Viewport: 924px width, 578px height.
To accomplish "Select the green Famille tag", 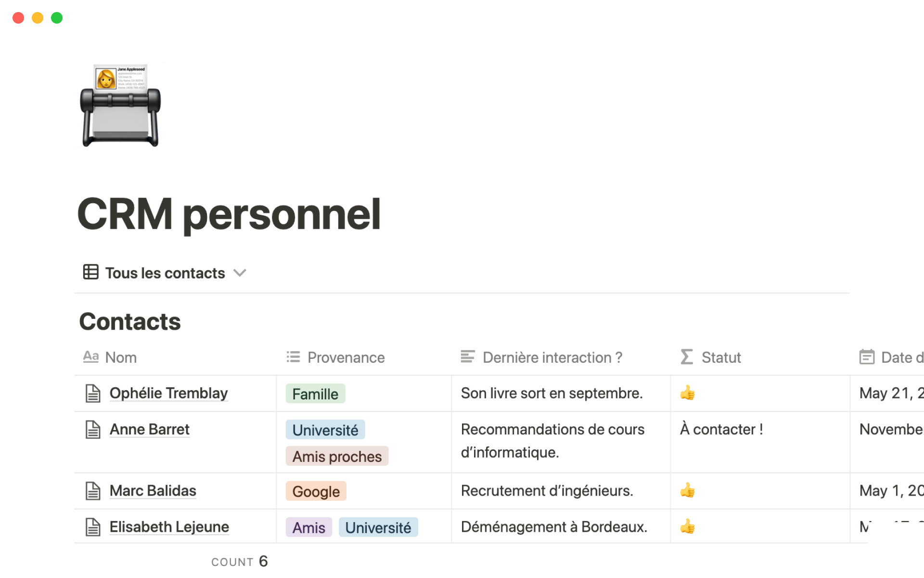I will point(315,394).
